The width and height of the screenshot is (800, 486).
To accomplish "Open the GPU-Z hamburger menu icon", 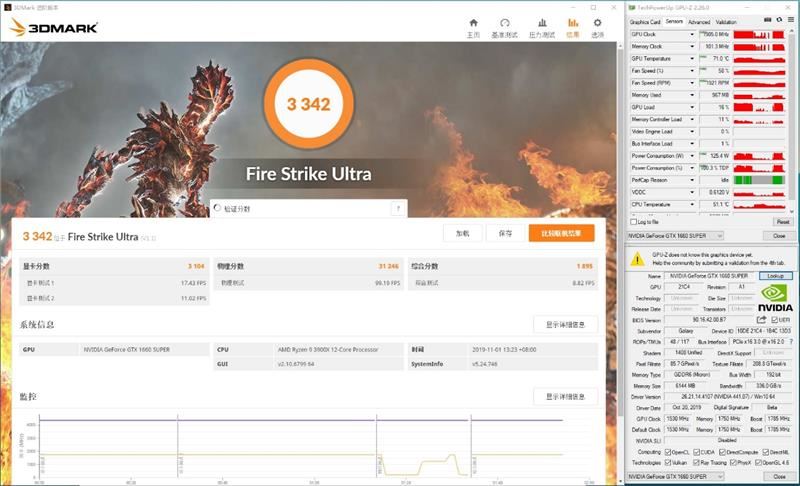I will pyautogui.click(x=791, y=20).
